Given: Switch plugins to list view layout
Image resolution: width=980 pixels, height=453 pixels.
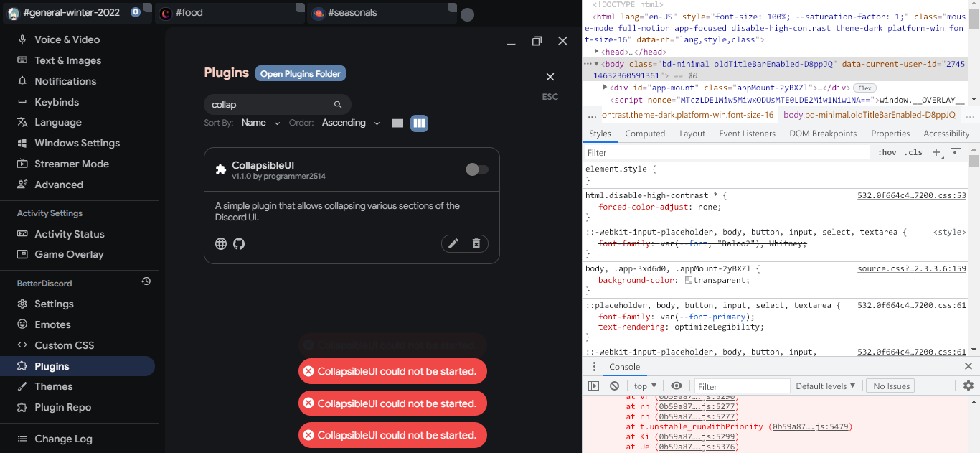Looking at the screenshot, I should 397,123.
